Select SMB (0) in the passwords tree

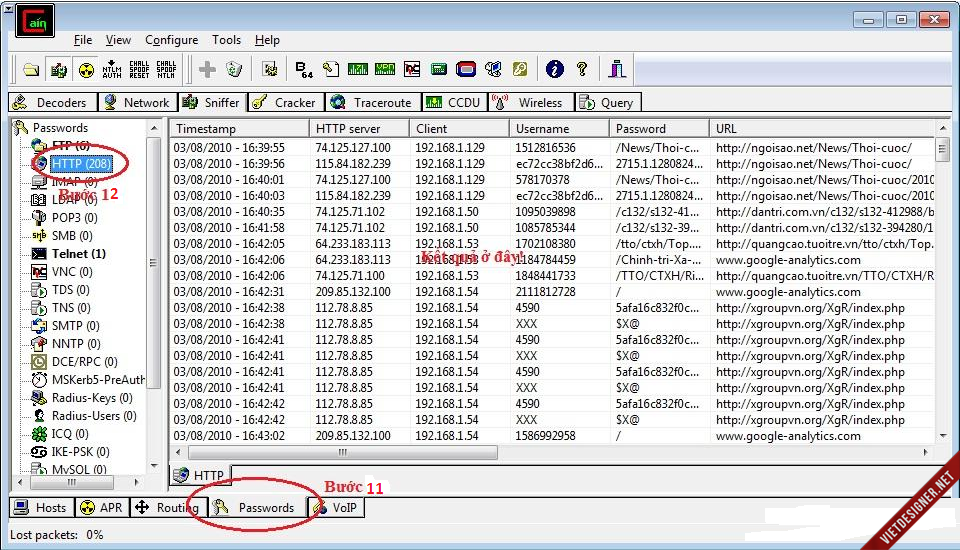[x=72, y=236]
